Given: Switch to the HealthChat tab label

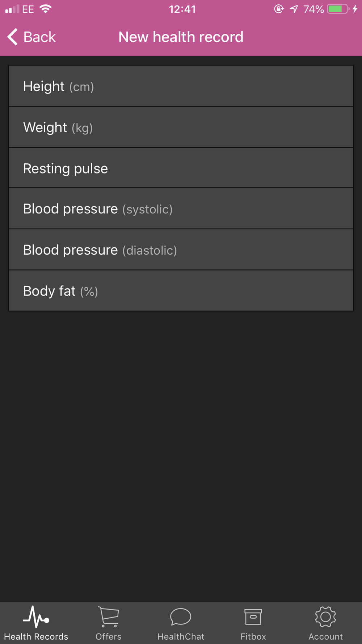Looking at the screenshot, I should pos(181,636).
